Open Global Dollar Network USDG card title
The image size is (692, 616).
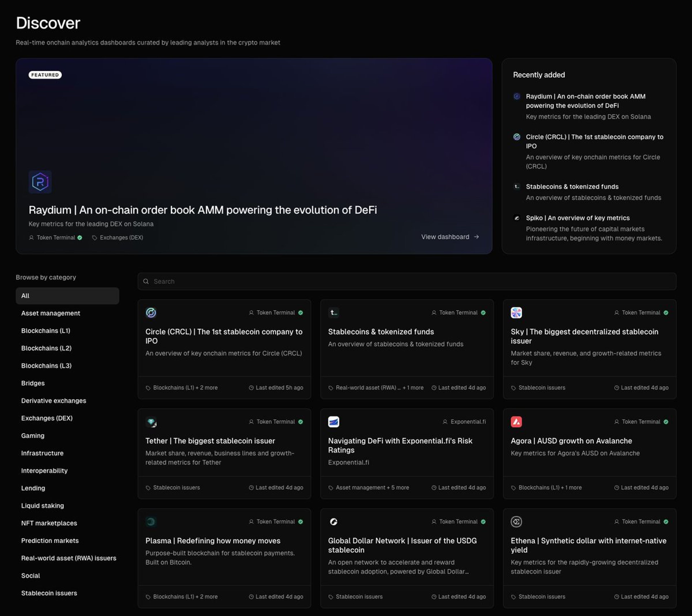click(x=403, y=545)
